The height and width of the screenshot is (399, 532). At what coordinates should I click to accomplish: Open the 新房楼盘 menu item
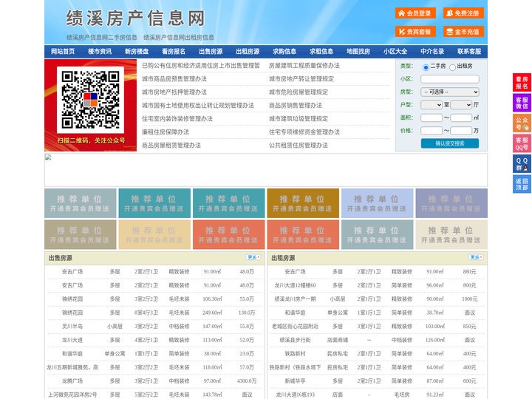point(137,52)
